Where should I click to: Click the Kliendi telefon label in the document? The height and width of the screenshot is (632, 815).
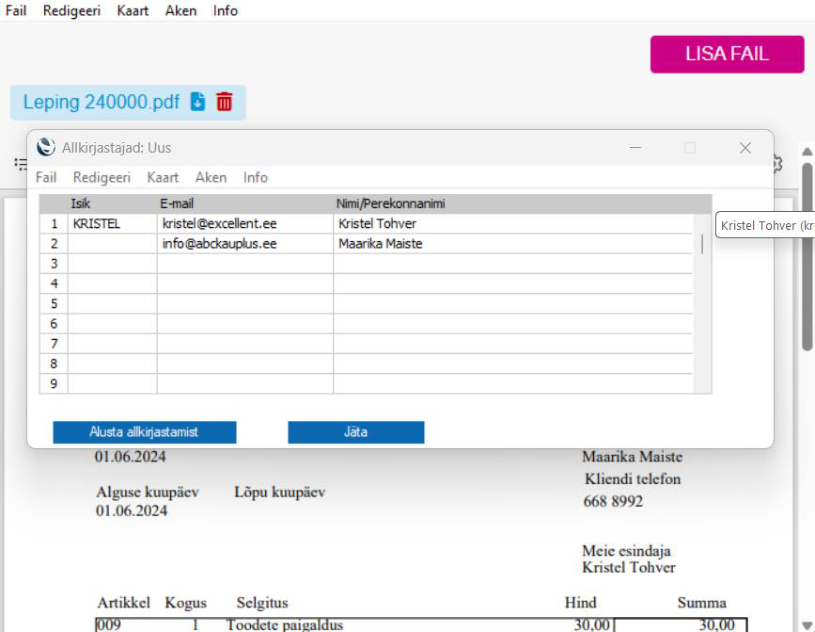[633, 479]
